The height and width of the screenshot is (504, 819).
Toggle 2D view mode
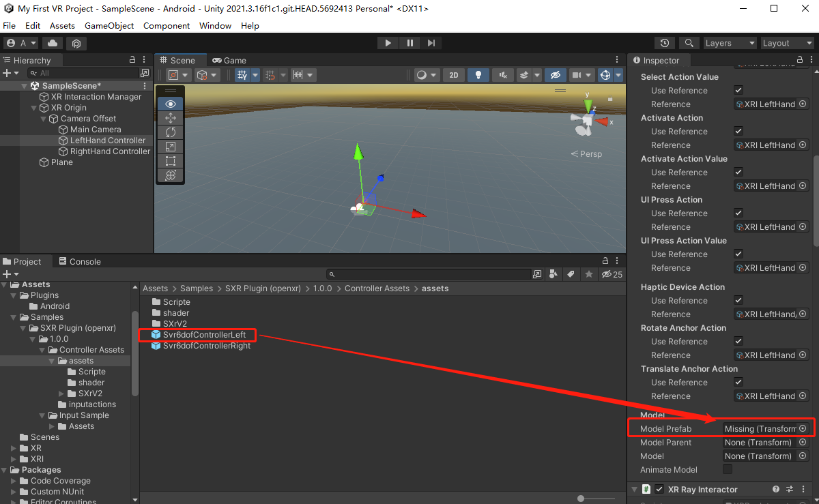pyautogui.click(x=453, y=75)
